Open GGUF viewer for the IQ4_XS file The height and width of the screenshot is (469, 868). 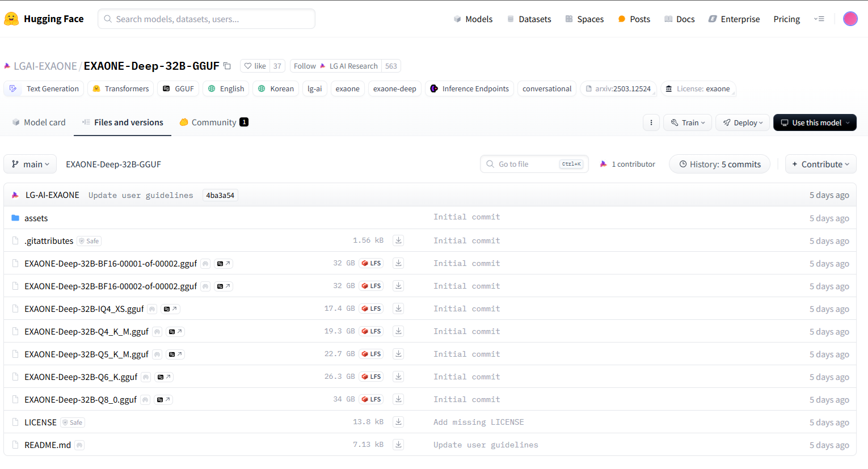click(170, 309)
